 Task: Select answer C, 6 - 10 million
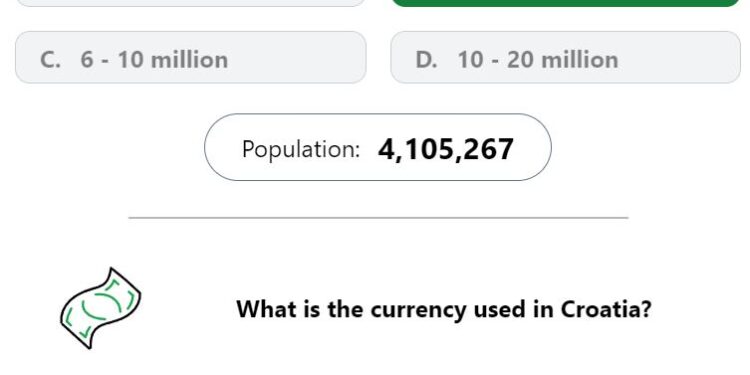[190, 57]
